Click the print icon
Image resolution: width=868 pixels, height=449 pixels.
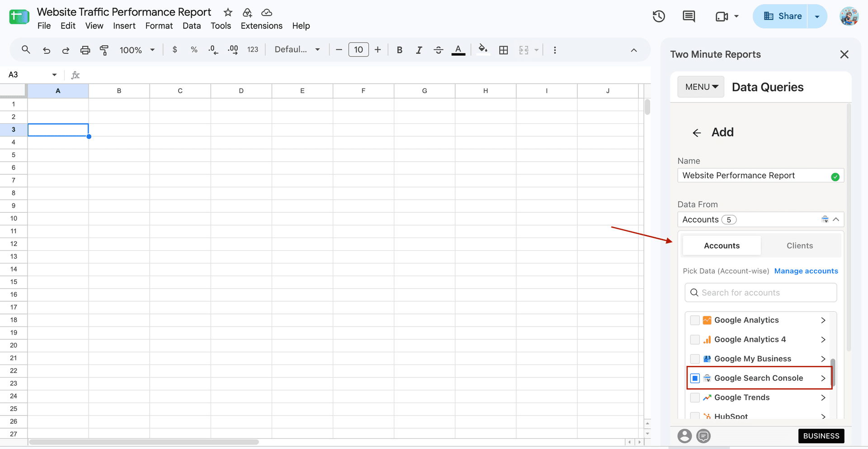click(x=85, y=50)
